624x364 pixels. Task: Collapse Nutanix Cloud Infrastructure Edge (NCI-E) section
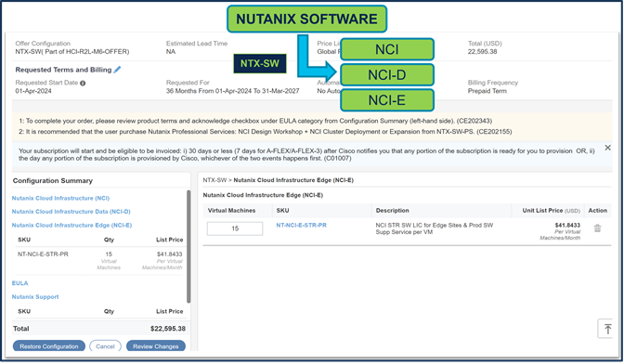coord(71,225)
